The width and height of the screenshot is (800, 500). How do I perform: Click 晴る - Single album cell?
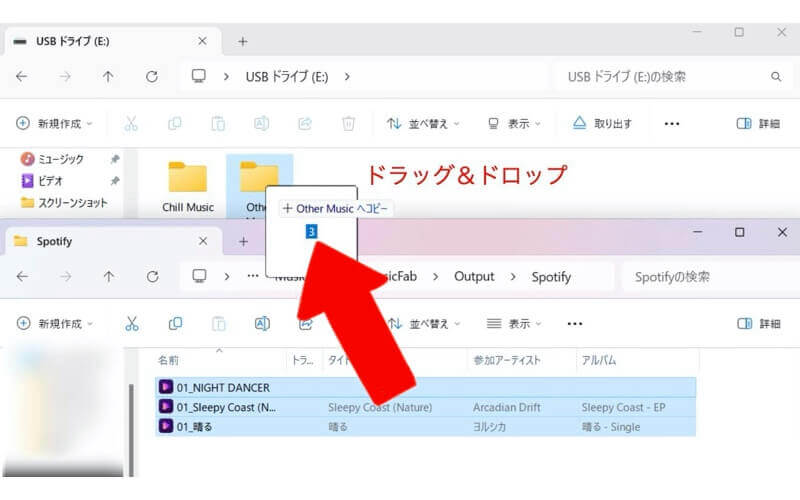[611, 427]
